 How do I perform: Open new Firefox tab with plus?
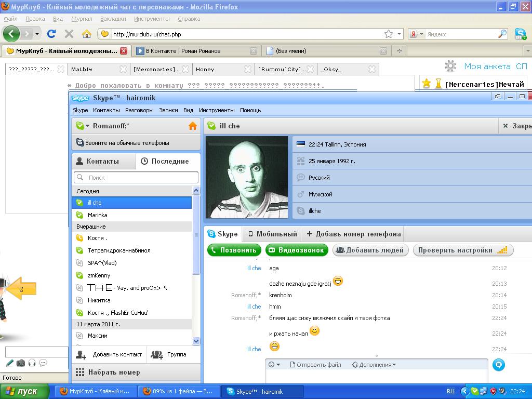pos(400,51)
